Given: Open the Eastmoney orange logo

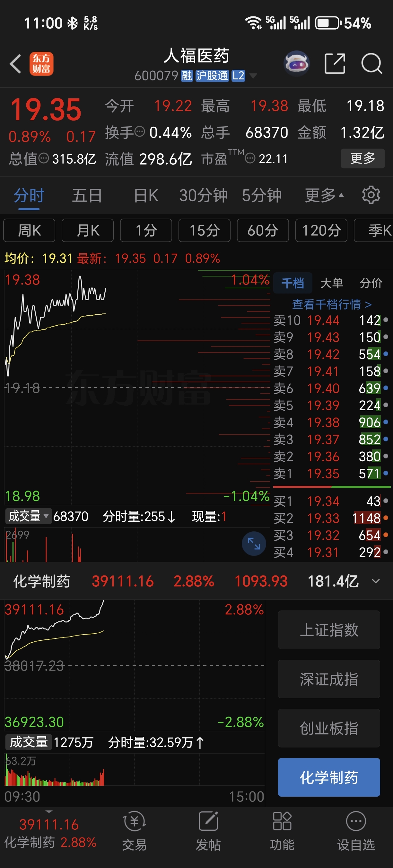Looking at the screenshot, I should click(41, 64).
